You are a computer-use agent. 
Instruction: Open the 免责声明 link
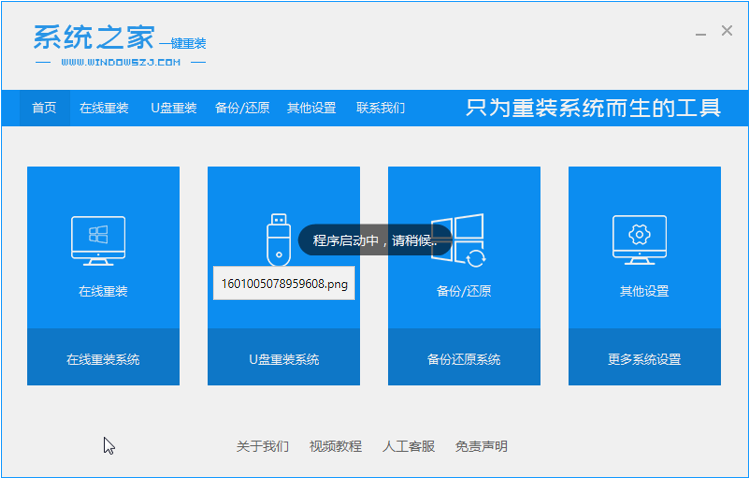[482, 446]
